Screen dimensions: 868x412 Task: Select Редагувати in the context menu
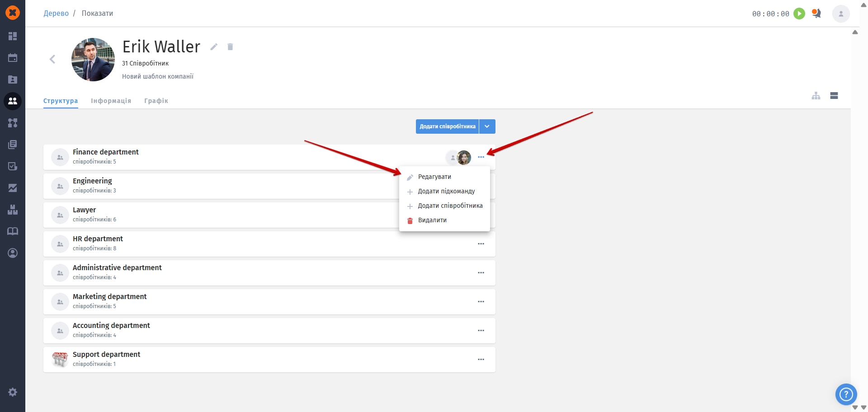pos(434,177)
